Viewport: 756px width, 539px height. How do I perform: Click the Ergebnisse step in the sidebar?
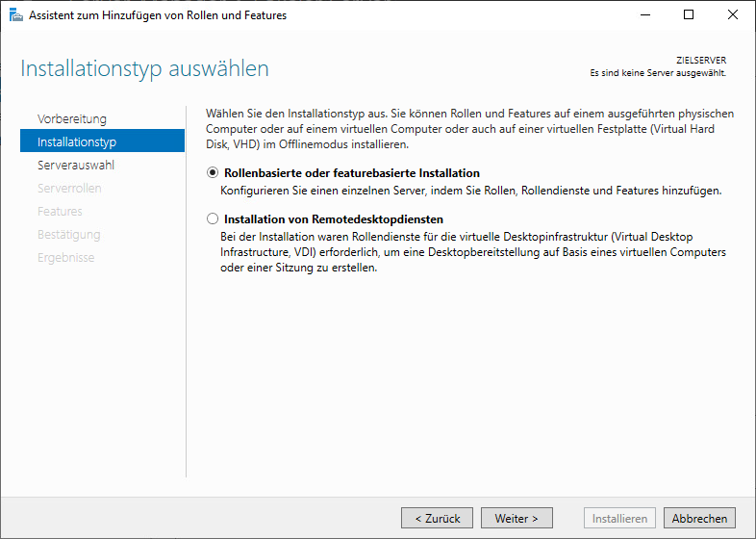65,257
